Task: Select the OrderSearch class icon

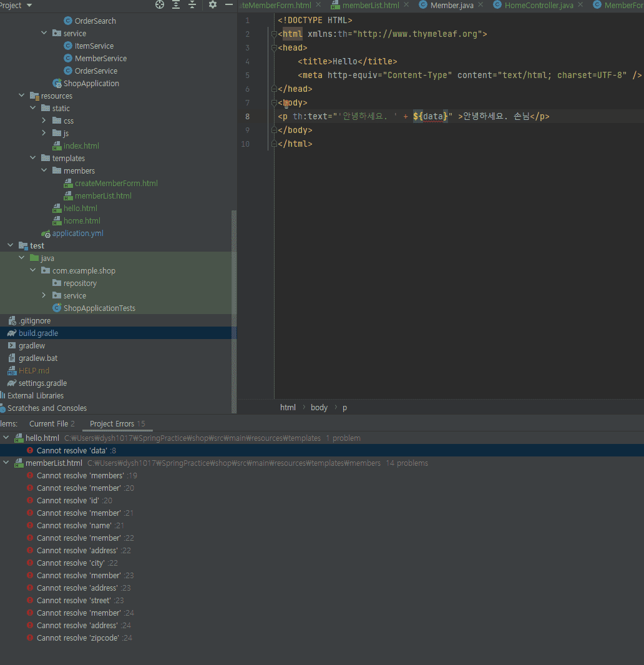Action: [68, 21]
